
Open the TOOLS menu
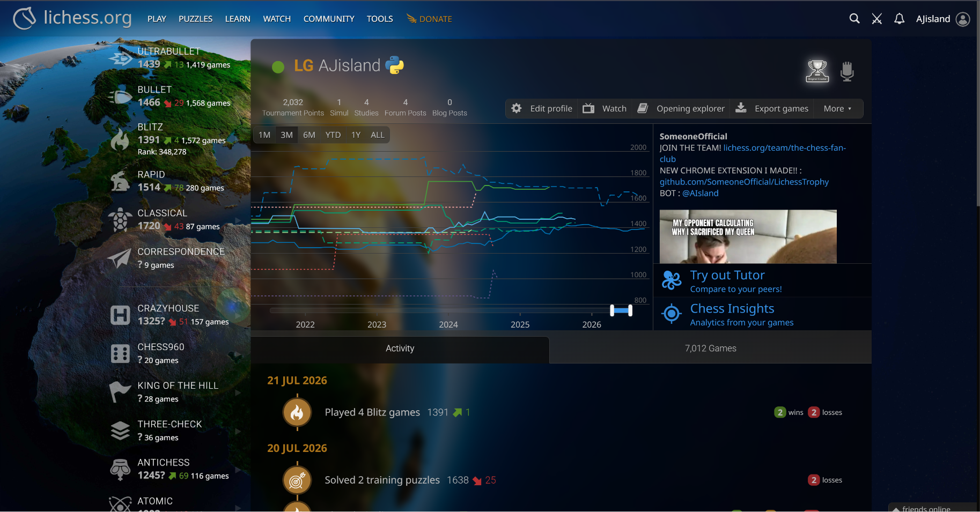pos(380,19)
